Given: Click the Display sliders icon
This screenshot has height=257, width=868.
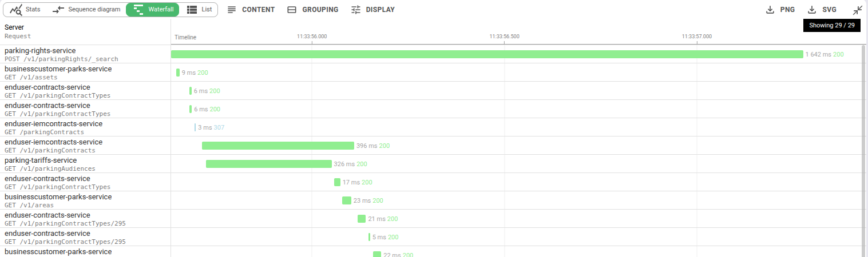Looking at the screenshot, I should [356, 10].
